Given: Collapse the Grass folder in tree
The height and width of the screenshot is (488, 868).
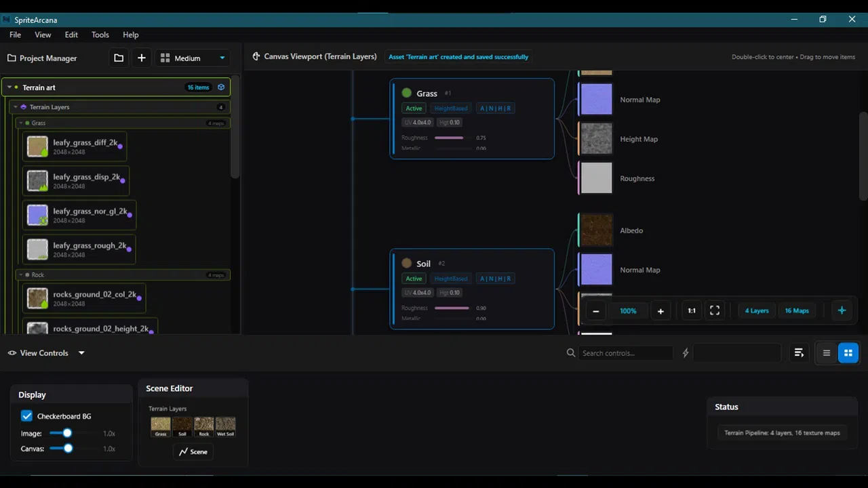Looking at the screenshot, I should (21, 123).
